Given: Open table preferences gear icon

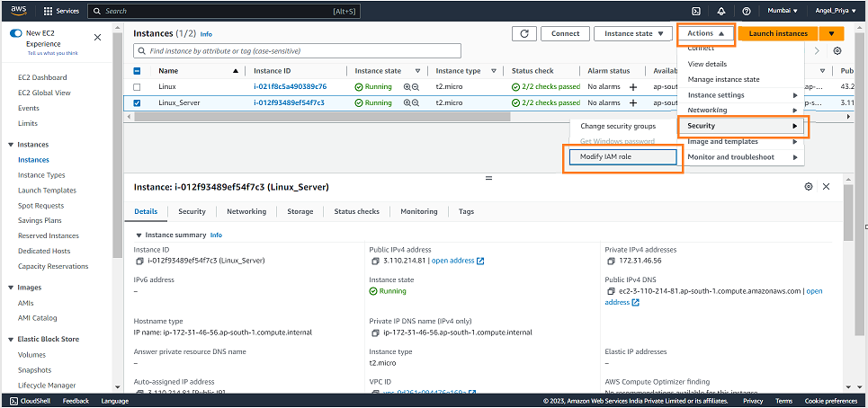Looking at the screenshot, I should pyautogui.click(x=837, y=51).
